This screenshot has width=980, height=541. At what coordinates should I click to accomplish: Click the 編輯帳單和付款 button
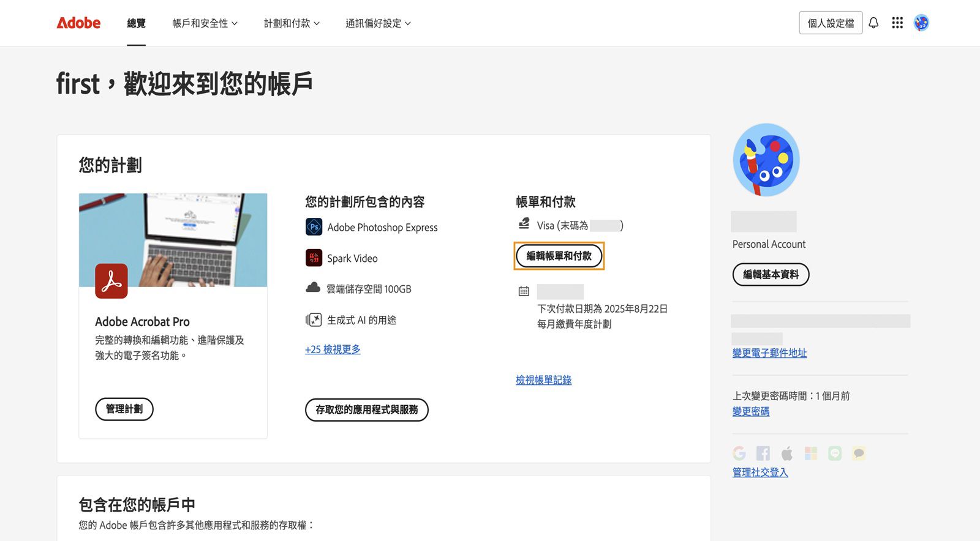[559, 256]
